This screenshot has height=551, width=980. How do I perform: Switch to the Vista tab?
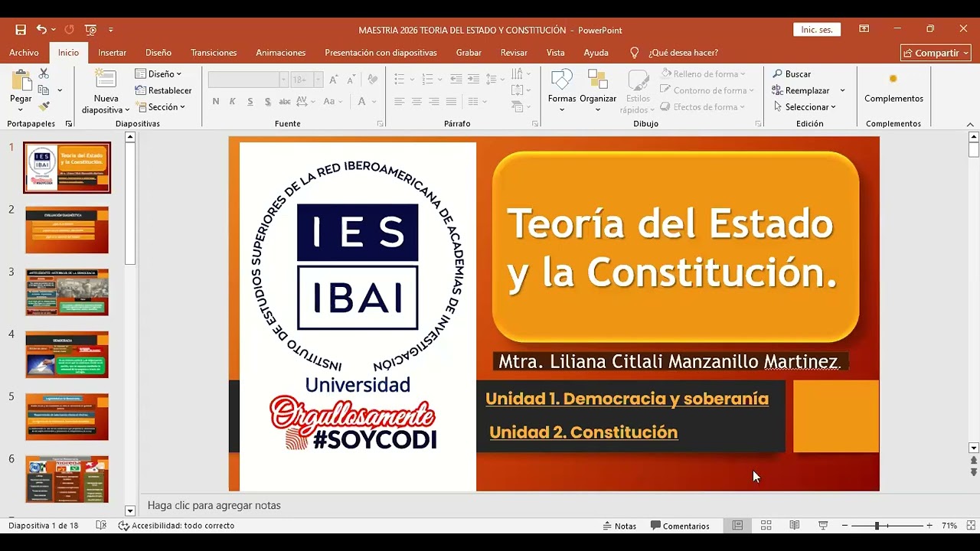click(x=556, y=53)
